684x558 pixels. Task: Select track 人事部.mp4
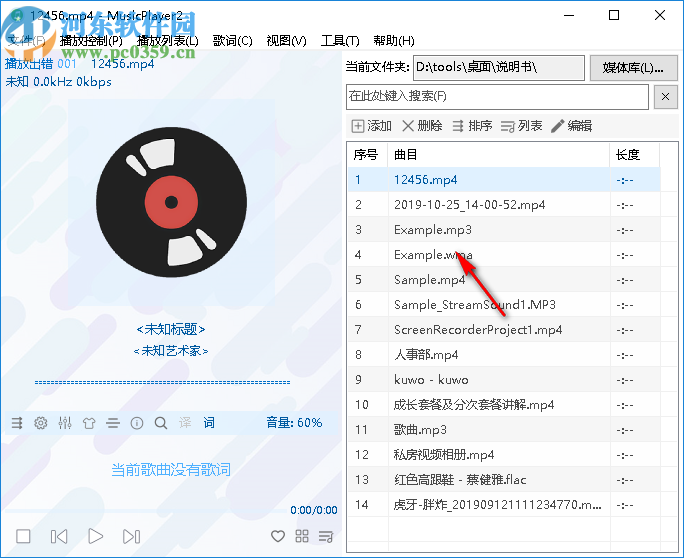[504, 354]
